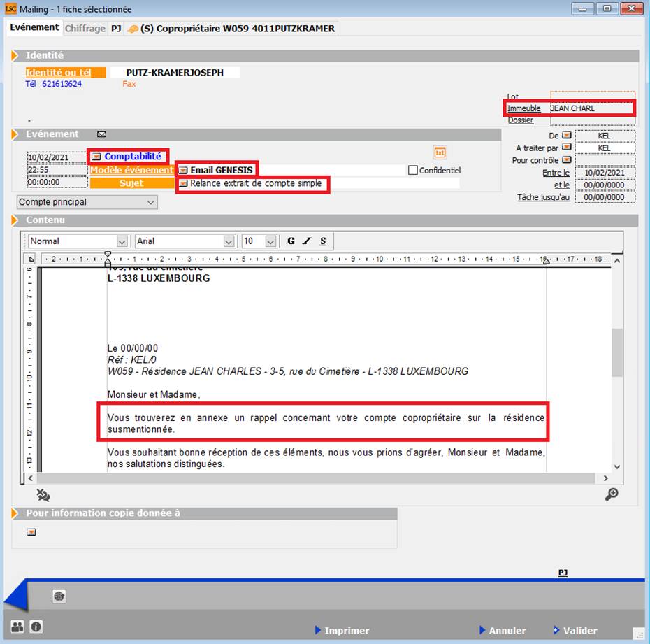Click the identity field PUTZ-KRAMERJOSEPH
Image resolution: width=650 pixels, height=644 pixels.
click(175, 73)
